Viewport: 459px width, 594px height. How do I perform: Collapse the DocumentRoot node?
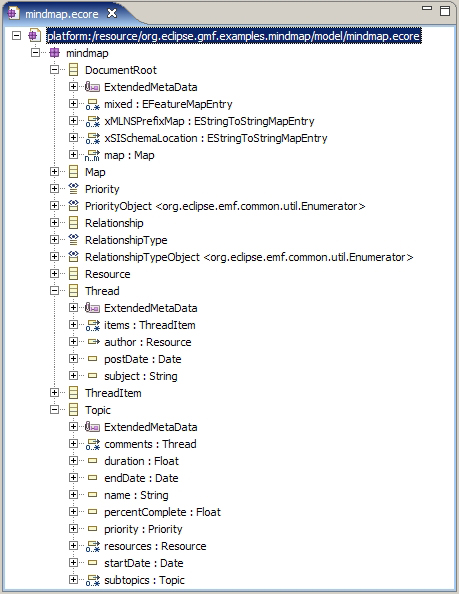point(54,69)
